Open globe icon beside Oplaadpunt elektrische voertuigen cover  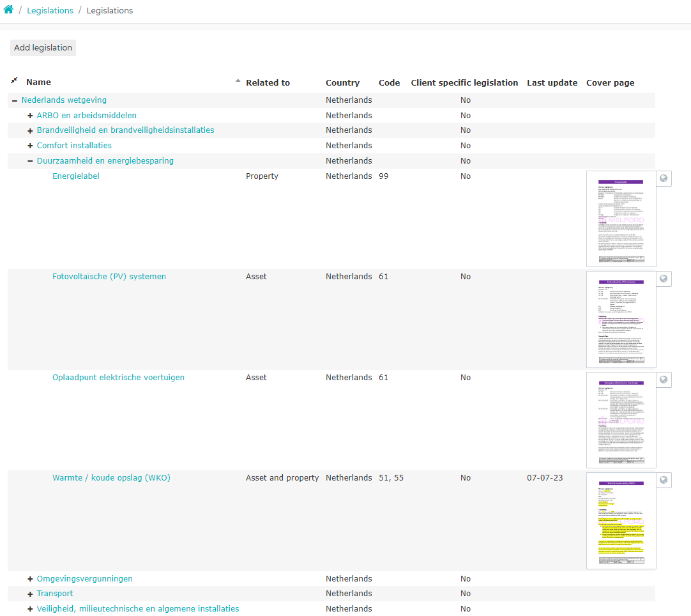pos(664,380)
